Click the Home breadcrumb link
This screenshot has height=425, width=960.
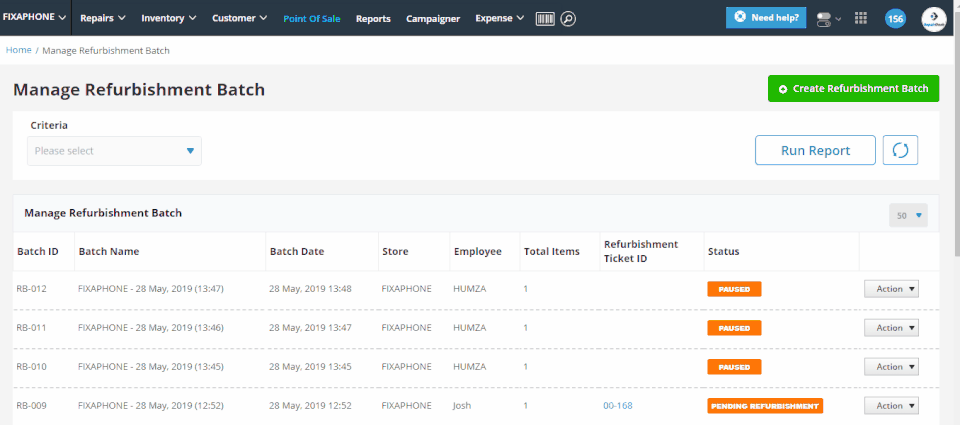pos(18,50)
